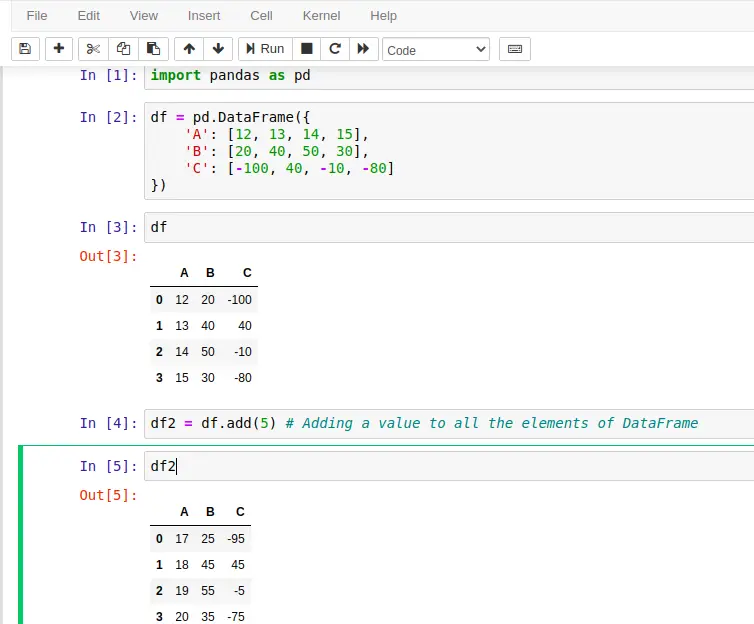Paste cells below icon

click(152, 49)
